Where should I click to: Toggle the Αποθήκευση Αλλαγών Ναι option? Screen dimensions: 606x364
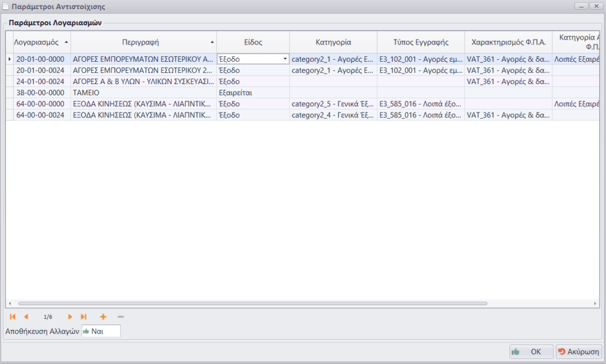tap(101, 331)
